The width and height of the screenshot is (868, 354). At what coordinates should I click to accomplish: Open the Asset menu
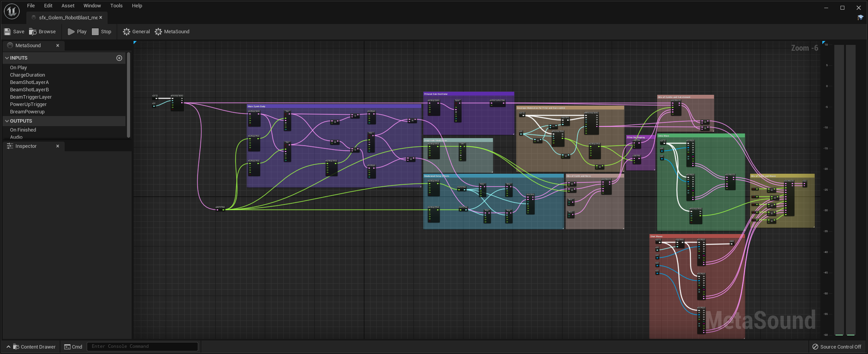[68, 6]
